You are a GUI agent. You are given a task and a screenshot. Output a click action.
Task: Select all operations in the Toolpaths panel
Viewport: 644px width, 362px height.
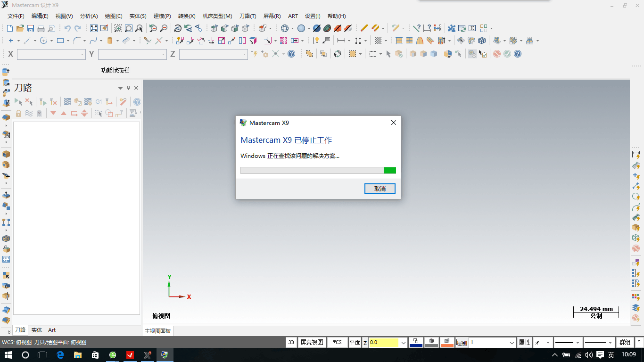[18, 101]
